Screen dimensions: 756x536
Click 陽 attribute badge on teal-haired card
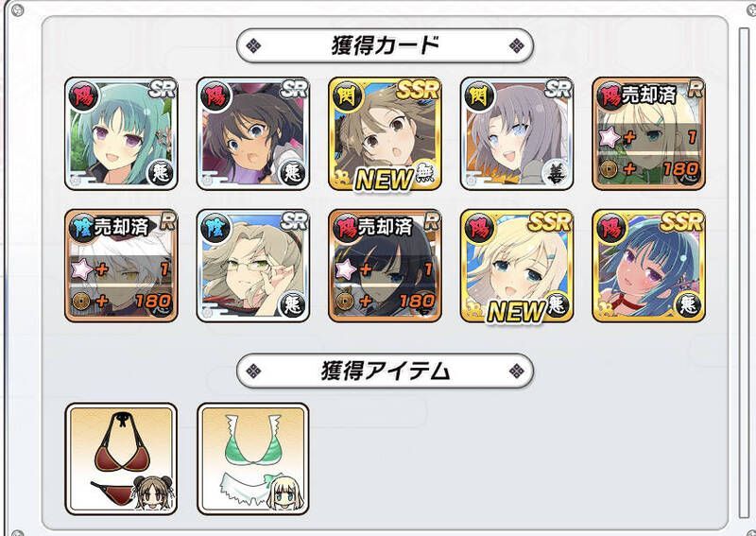point(83,96)
